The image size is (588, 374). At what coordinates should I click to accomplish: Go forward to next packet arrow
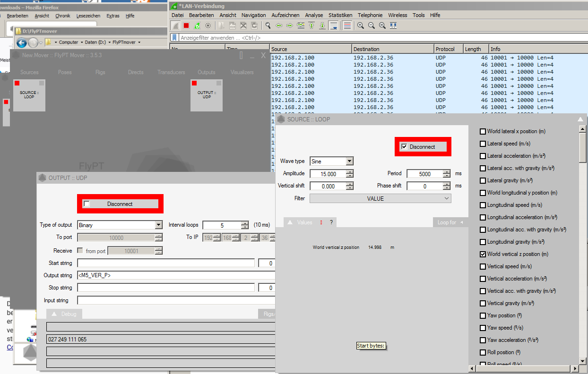click(290, 25)
